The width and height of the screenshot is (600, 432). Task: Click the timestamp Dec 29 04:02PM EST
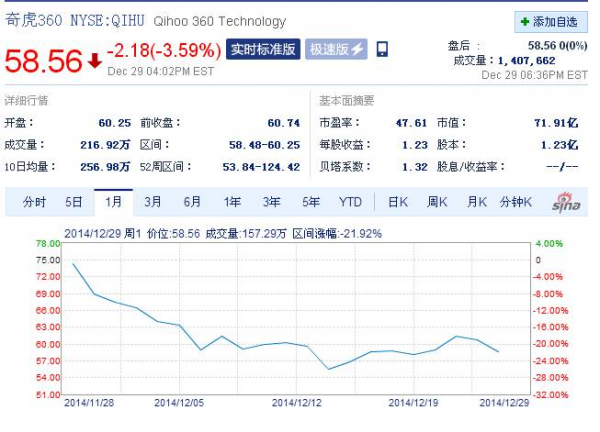(160, 72)
